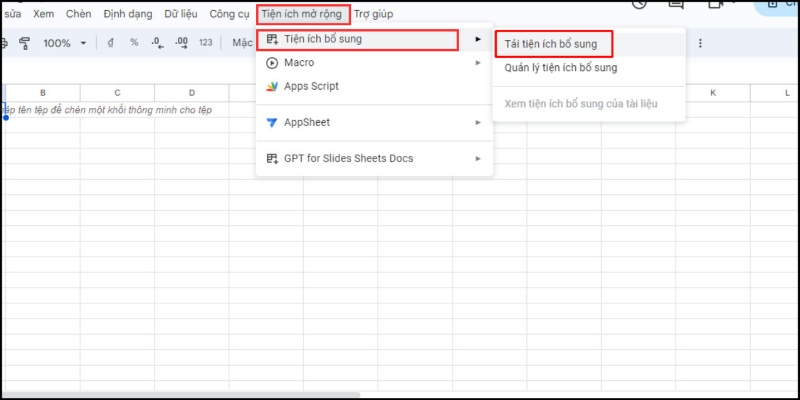Apply percent format

click(134, 43)
